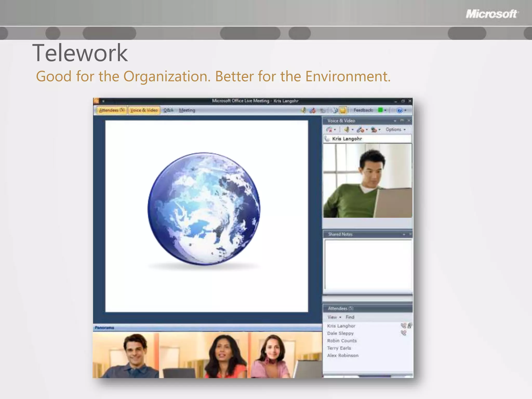Open the speaker volume dropdown arrow
Viewport: 532px width, 399px height.
pos(353,129)
